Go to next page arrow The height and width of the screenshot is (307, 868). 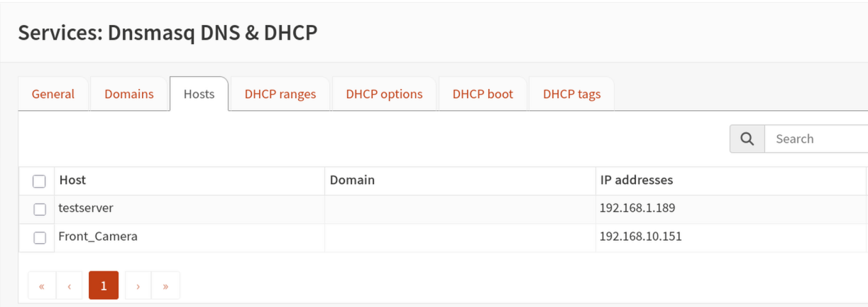(138, 286)
